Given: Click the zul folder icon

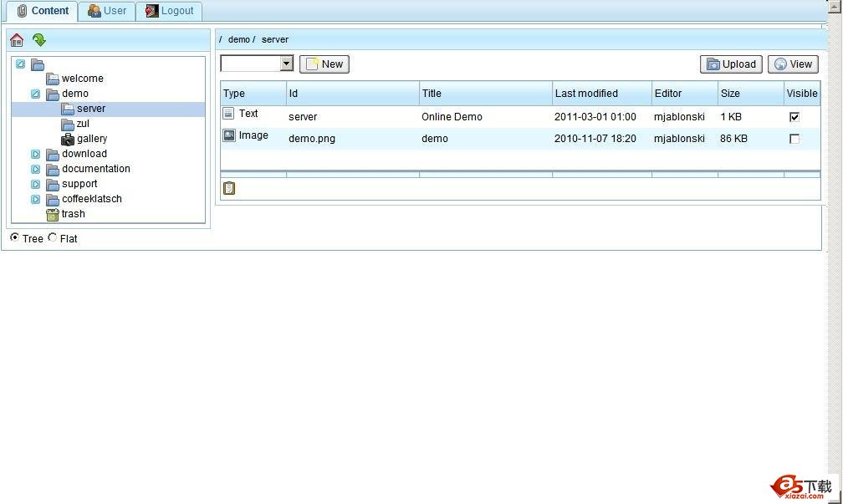Looking at the screenshot, I should tap(69, 124).
